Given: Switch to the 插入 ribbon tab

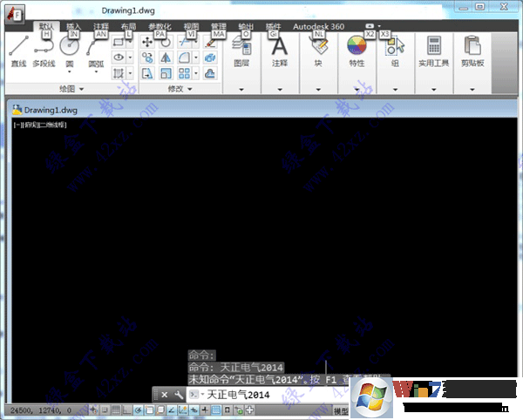Looking at the screenshot, I should [73, 26].
